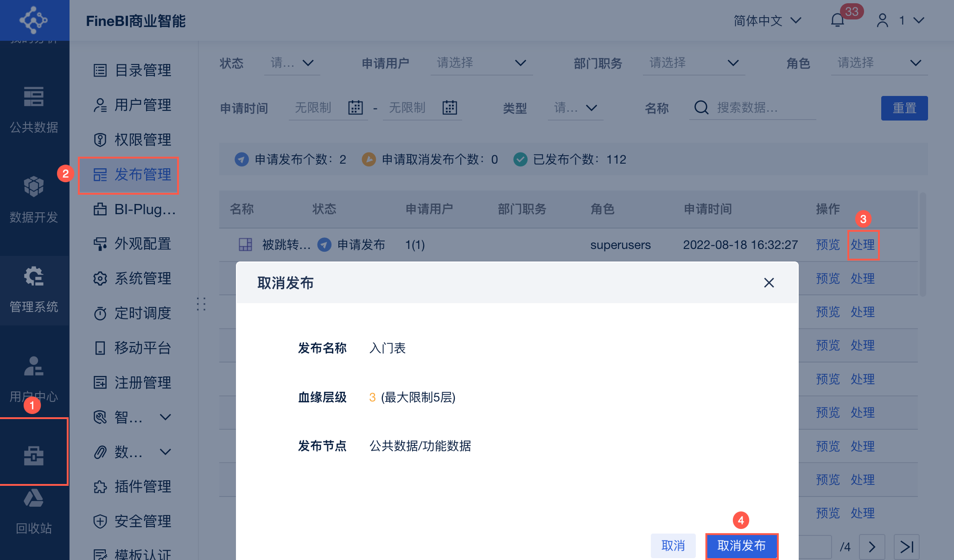Image resolution: width=954 pixels, height=560 pixels.
Task: Click 处理 link in the first row
Action: point(863,245)
